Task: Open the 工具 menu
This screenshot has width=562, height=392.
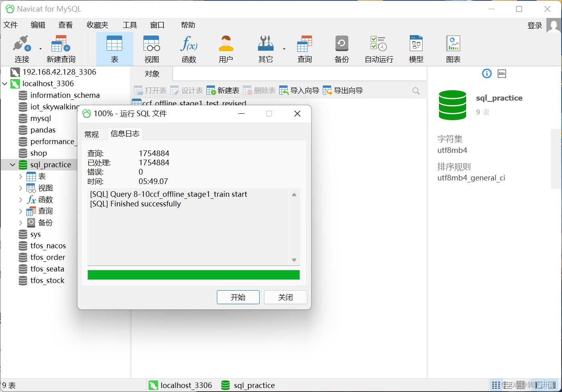Action: click(130, 25)
